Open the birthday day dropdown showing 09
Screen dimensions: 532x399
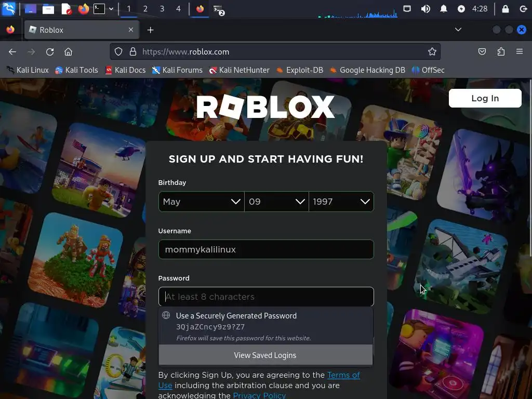276,202
